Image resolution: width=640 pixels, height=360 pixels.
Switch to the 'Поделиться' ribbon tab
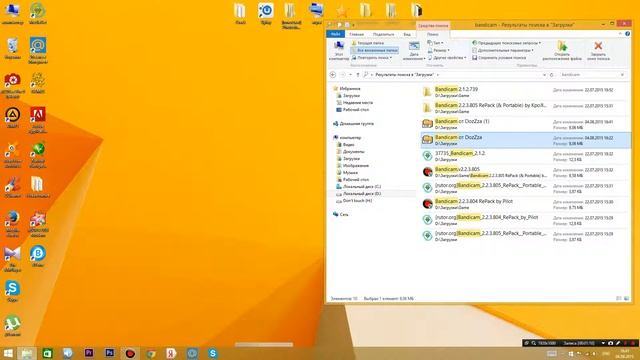pos(384,34)
